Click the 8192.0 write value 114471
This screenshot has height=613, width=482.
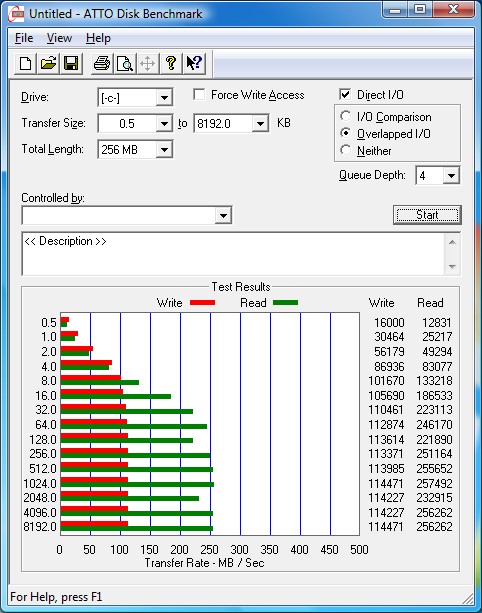(385, 527)
